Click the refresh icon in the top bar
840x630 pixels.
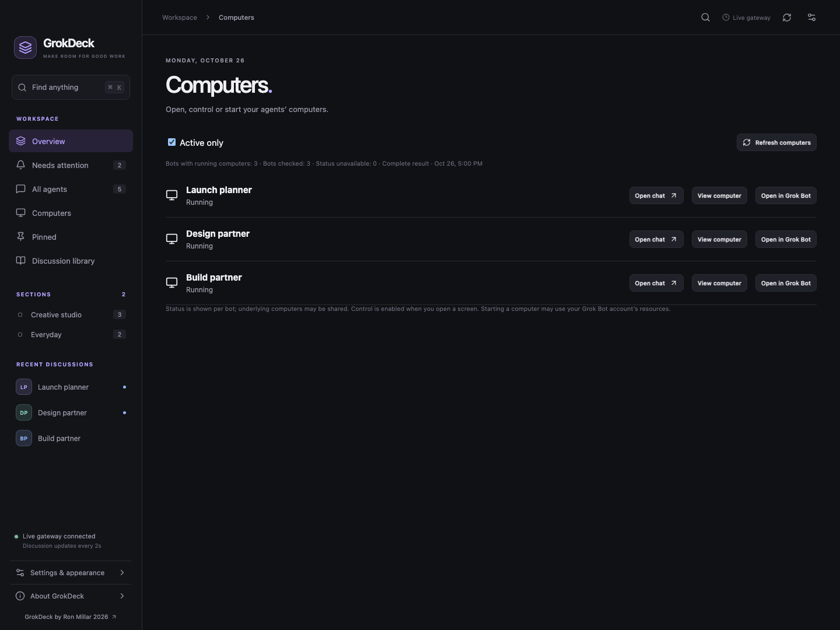pyautogui.click(x=787, y=17)
